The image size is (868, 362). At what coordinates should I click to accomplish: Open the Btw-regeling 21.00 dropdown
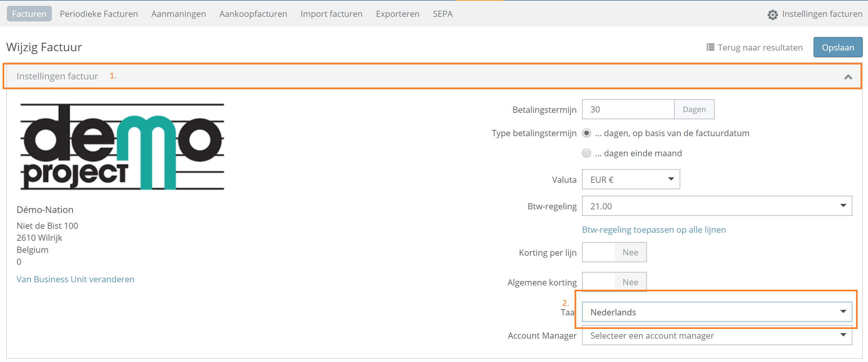[x=717, y=206]
